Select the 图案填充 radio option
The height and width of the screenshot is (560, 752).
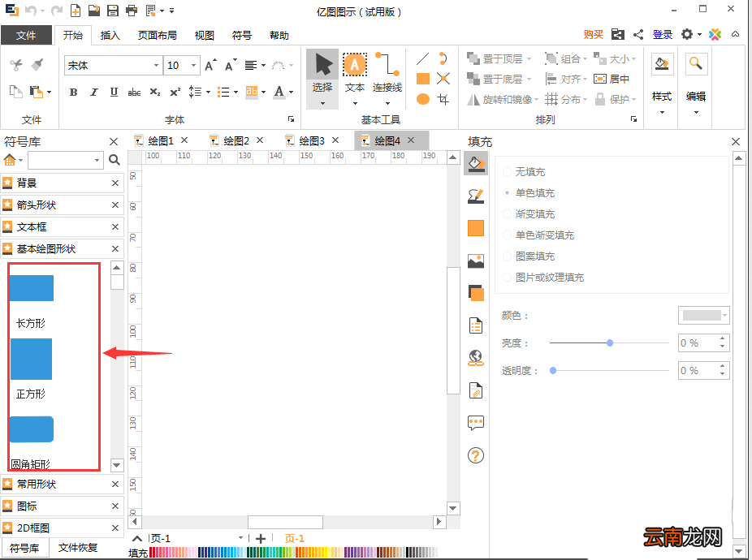pyautogui.click(x=507, y=256)
